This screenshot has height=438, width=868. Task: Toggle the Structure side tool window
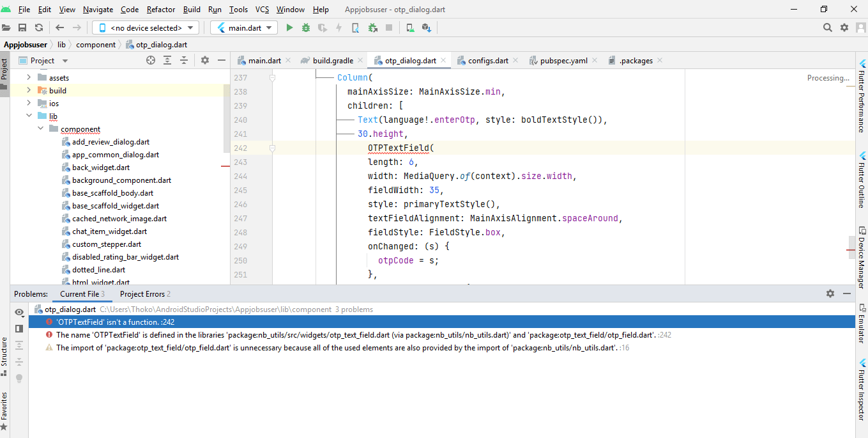(4, 357)
